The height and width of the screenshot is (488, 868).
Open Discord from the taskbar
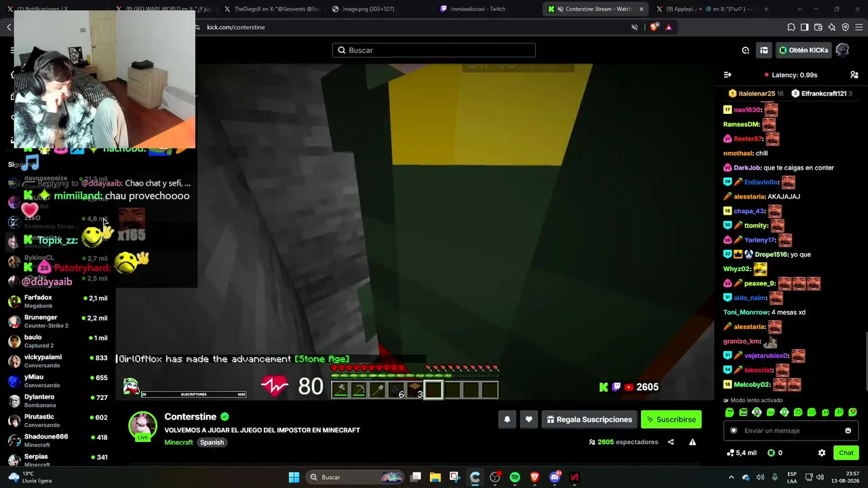(x=555, y=477)
